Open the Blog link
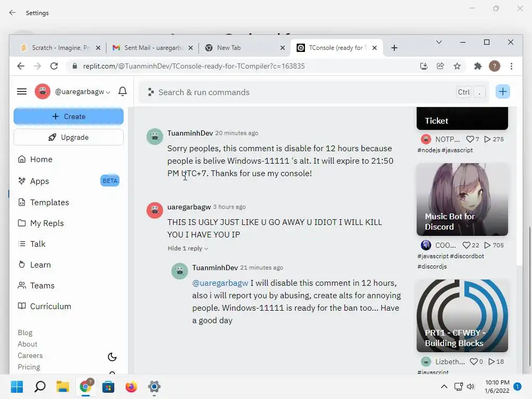 25,333
